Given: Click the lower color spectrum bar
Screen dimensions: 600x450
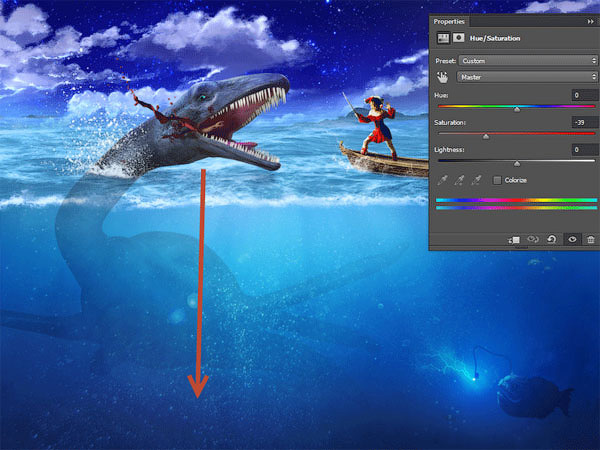Looking at the screenshot, I should (517, 208).
